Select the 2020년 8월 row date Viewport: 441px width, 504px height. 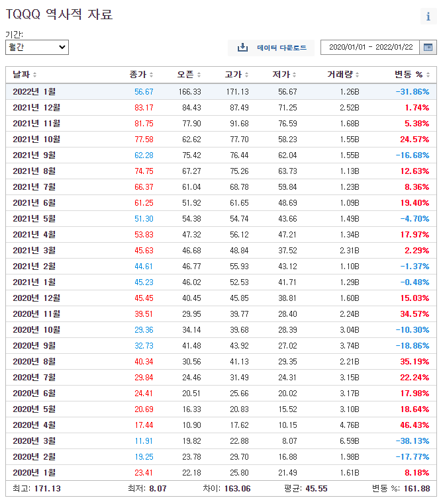pyautogui.click(x=34, y=362)
